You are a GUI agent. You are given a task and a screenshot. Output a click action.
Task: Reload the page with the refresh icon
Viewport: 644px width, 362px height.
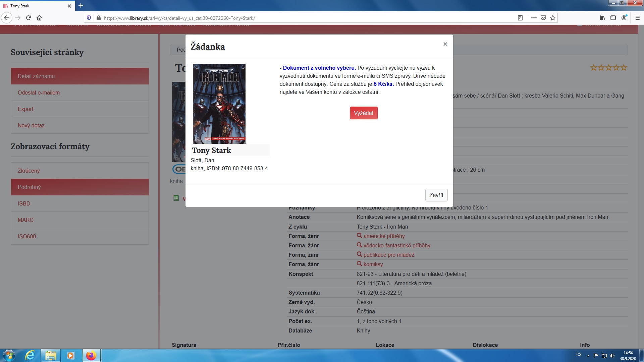pos(29,18)
